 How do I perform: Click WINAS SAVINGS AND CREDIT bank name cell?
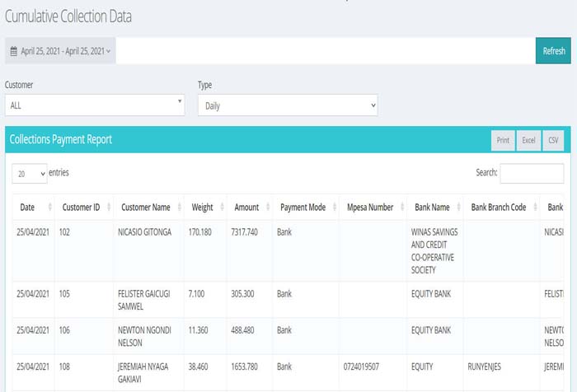coord(435,251)
